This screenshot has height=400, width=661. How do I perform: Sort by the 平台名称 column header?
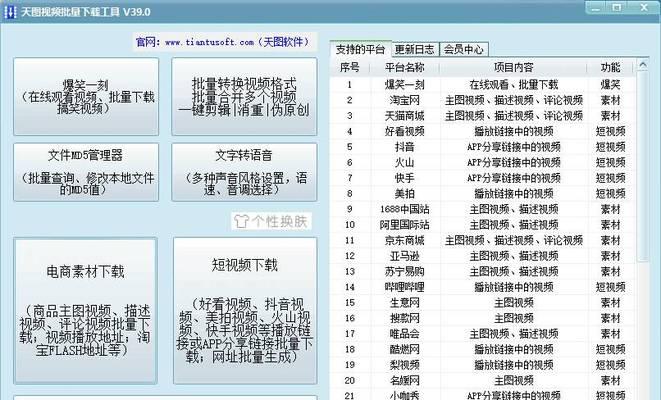pyautogui.click(x=405, y=67)
